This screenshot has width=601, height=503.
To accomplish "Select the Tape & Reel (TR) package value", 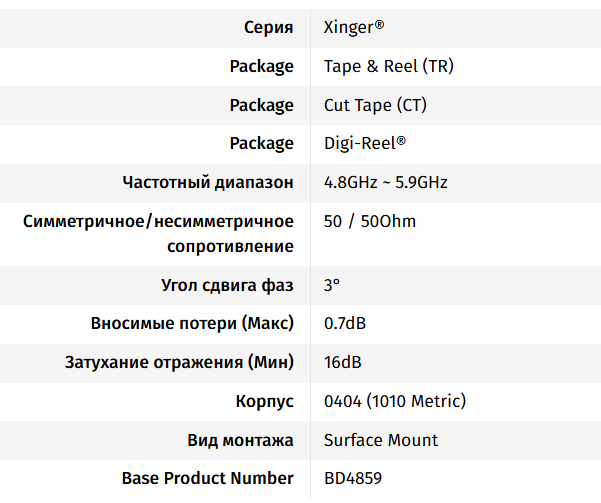I will pyautogui.click(x=389, y=67).
